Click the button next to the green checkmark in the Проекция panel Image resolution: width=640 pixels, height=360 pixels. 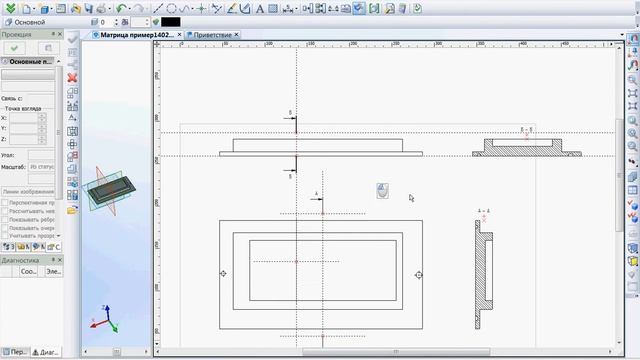pos(48,48)
